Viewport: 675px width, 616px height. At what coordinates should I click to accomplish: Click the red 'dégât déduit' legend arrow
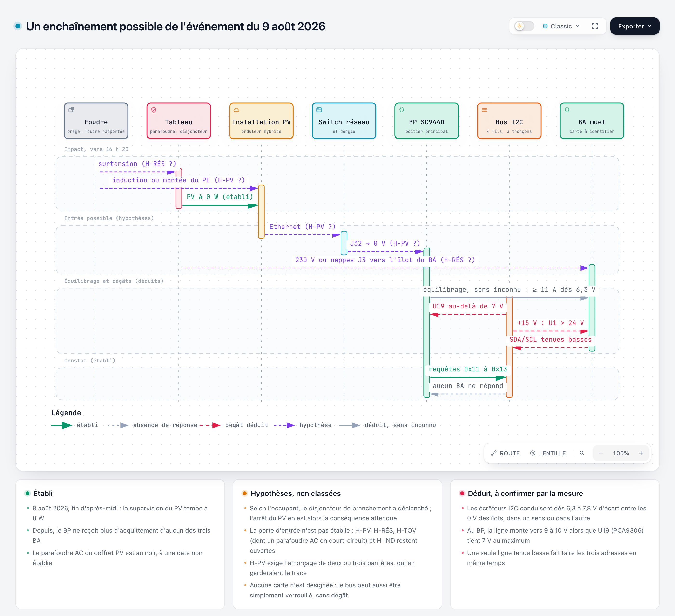(210, 425)
